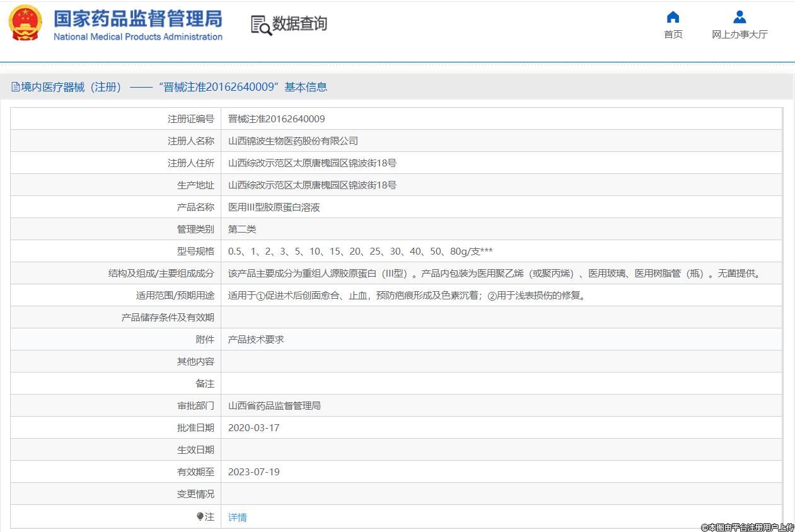Image resolution: width=795 pixels, height=532 pixels.
Task: Click product name 医用III型胶原蛋白溶液
Action: (x=274, y=207)
